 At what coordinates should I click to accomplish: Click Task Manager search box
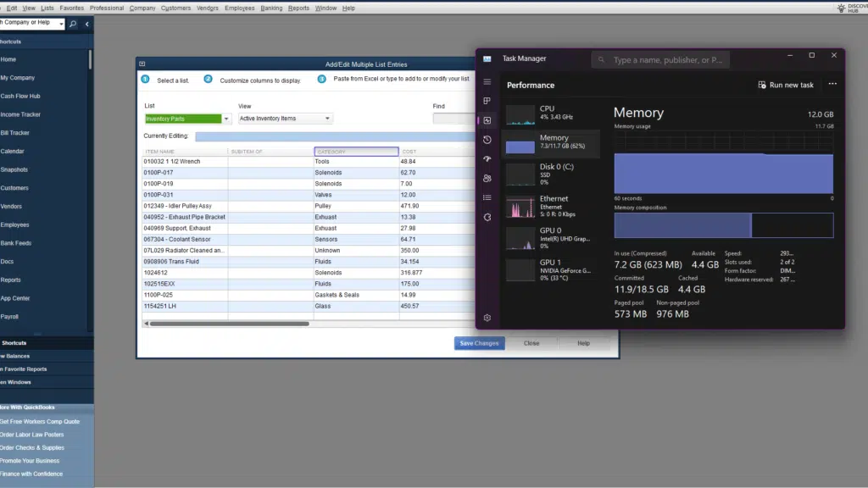click(x=660, y=60)
